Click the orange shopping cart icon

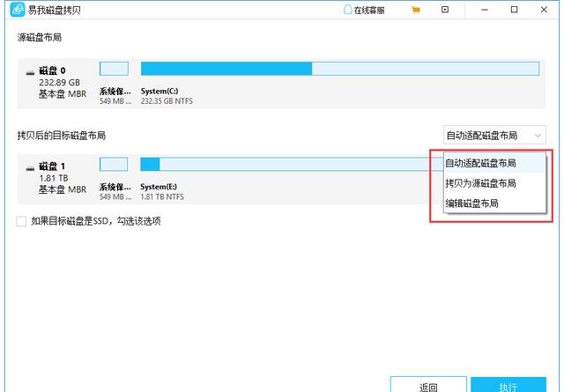point(416,10)
